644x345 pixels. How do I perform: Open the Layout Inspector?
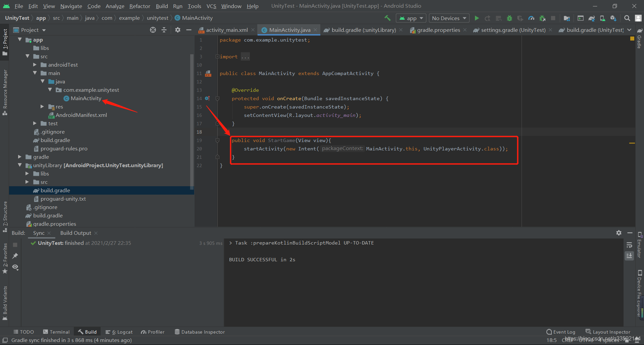point(608,332)
